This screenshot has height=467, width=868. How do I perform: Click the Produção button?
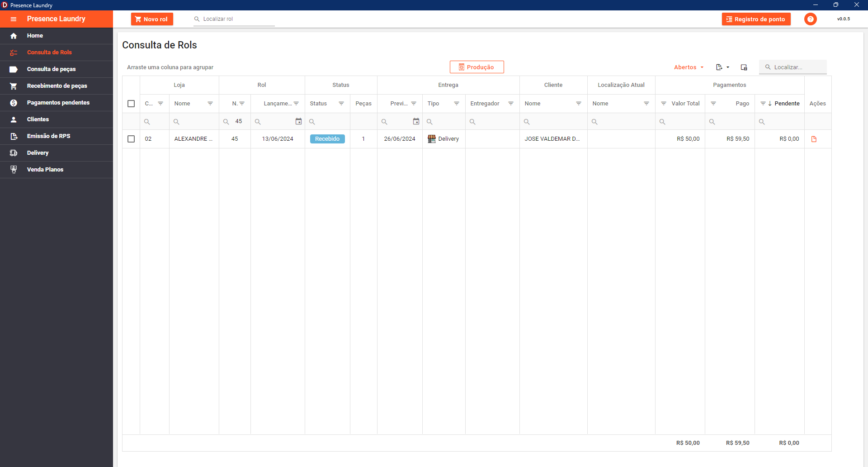[x=476, y=67]
